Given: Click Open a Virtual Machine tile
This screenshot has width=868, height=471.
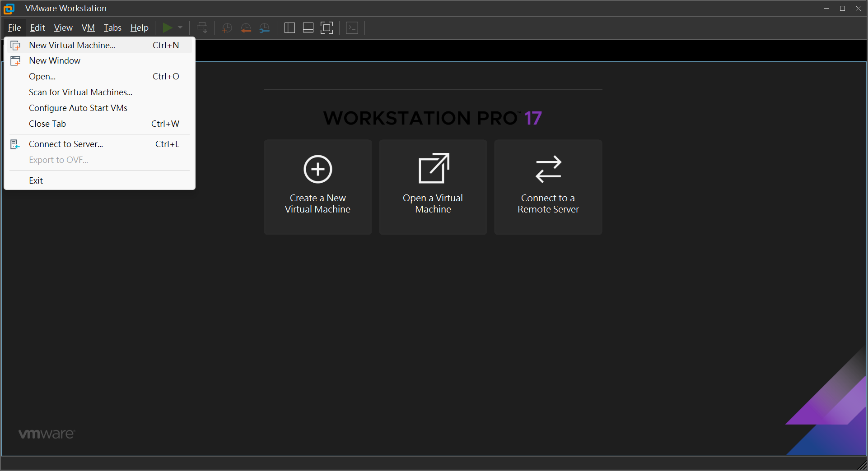Looking at the screenshot, I should 433,187.
